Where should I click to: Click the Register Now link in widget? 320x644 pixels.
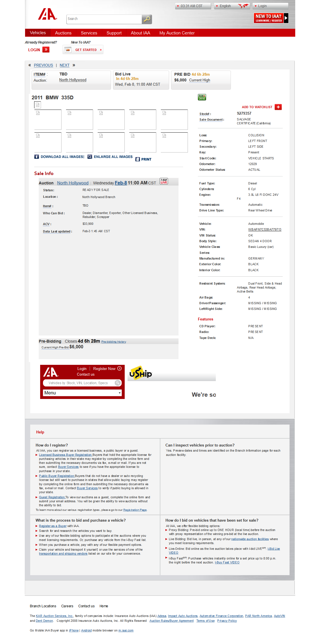tap(104, 369)
